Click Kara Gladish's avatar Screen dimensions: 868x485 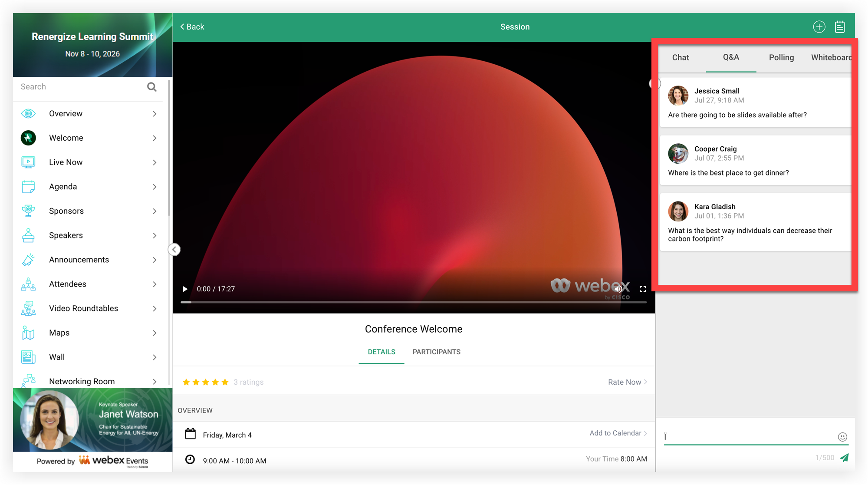click(678, 211)
